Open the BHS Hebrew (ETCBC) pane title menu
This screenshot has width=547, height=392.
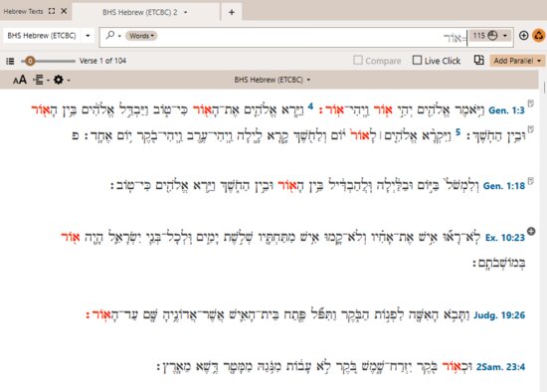273,80
